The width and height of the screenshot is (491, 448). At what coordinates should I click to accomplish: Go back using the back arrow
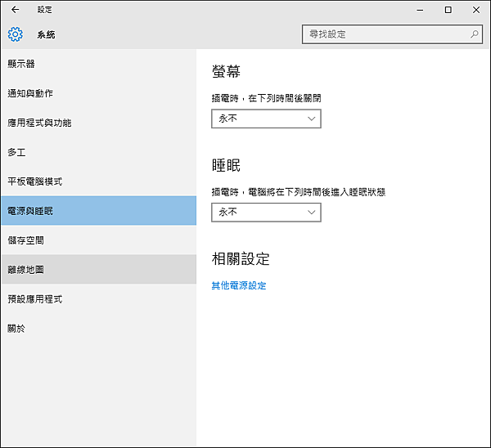(x=15, y=10)
